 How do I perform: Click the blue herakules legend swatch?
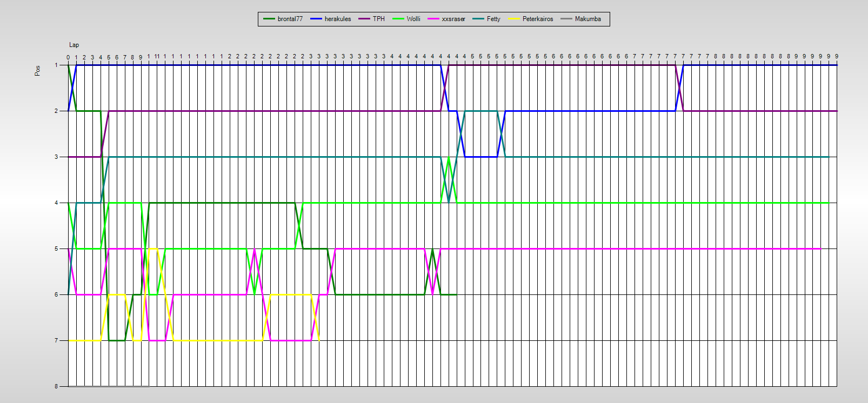point(316,19)
